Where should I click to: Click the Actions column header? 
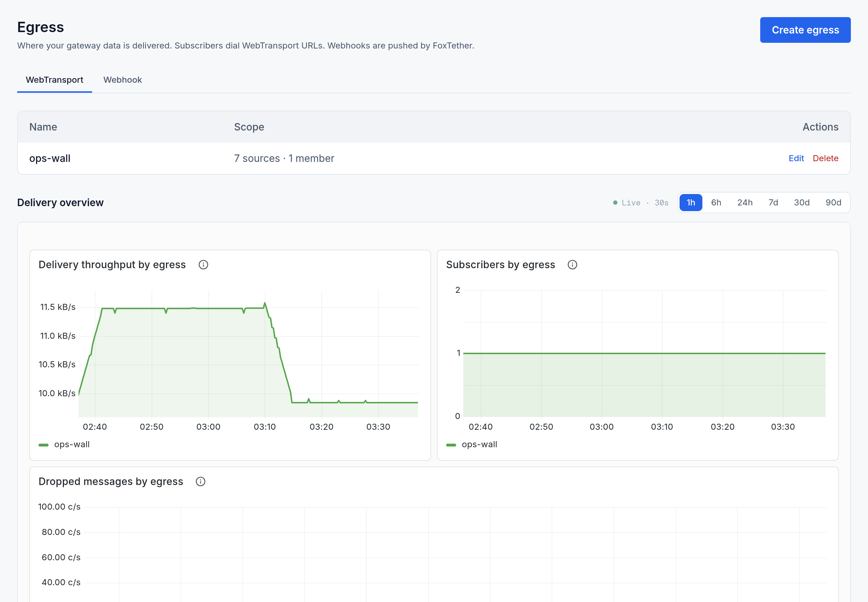point(821,127)
